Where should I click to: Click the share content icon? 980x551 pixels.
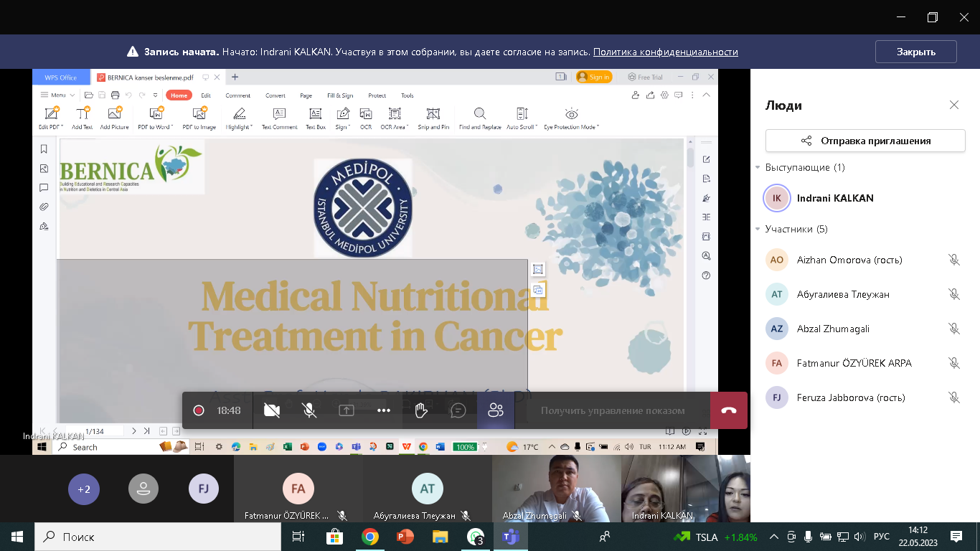[347, 410]
